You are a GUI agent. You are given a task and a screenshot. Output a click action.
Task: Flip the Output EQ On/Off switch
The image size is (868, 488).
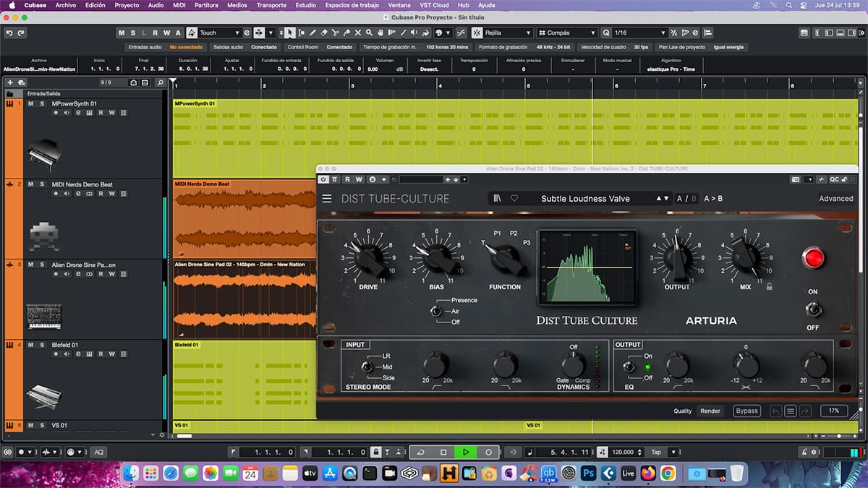(629, 367)
